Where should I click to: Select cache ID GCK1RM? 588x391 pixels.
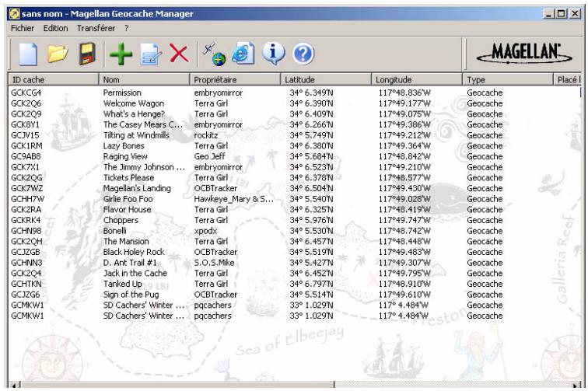26,145
